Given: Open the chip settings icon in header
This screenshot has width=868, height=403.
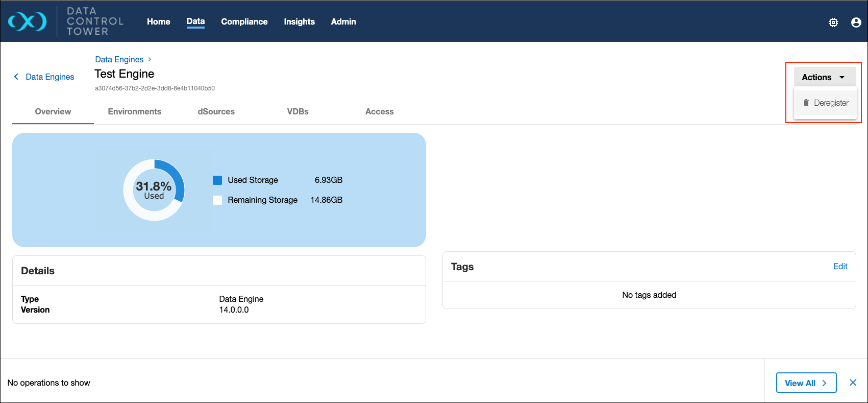Looking at the screenshot, I should [833, 22].
